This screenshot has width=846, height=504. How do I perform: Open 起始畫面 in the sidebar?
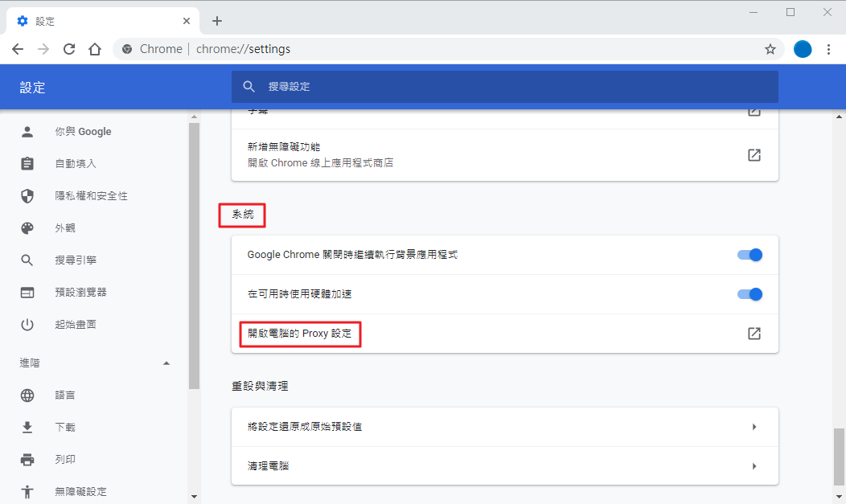coord(76,325)
